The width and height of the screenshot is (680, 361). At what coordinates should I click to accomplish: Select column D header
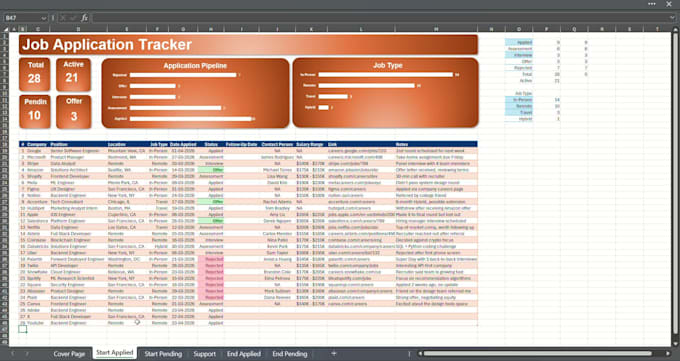point(78,29)
